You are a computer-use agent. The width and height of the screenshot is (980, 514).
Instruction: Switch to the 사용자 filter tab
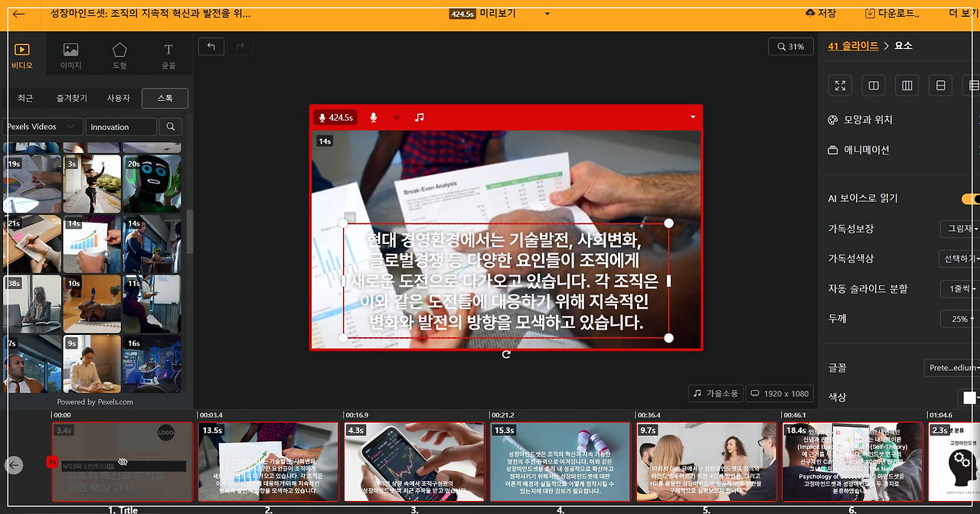point(119,99)
